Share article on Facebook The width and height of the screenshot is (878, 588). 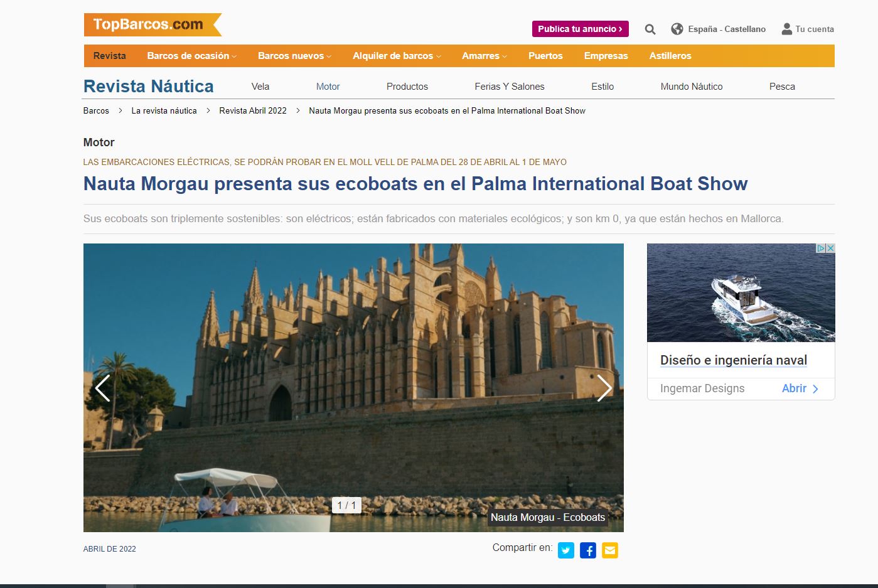(x=588, y=550)
